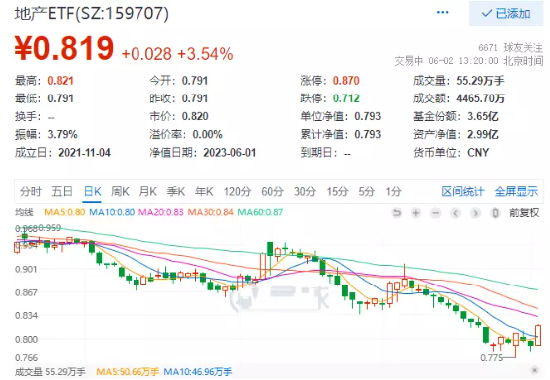
Task: Reset chart with the undo arrow icon
Action: tap(397, 213)
